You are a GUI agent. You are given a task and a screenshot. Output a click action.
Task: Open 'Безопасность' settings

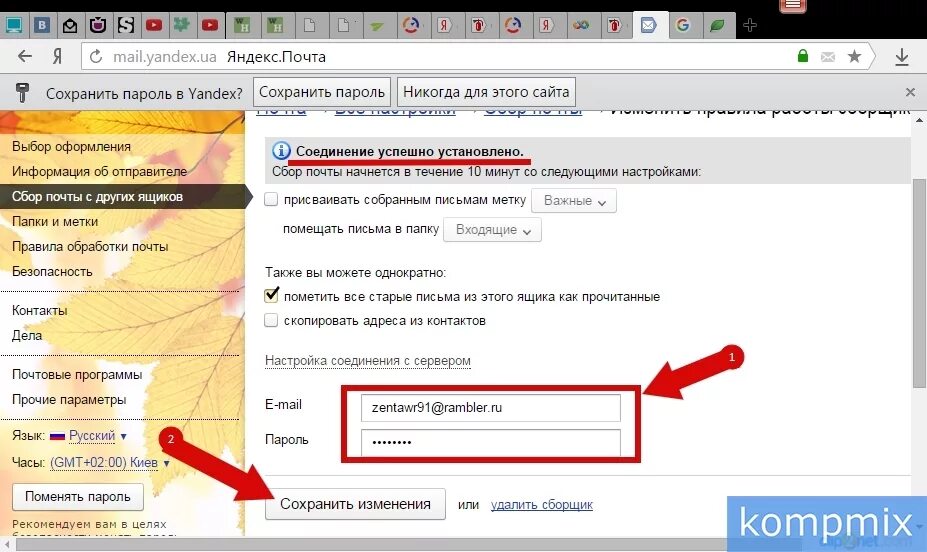point(52,272)
